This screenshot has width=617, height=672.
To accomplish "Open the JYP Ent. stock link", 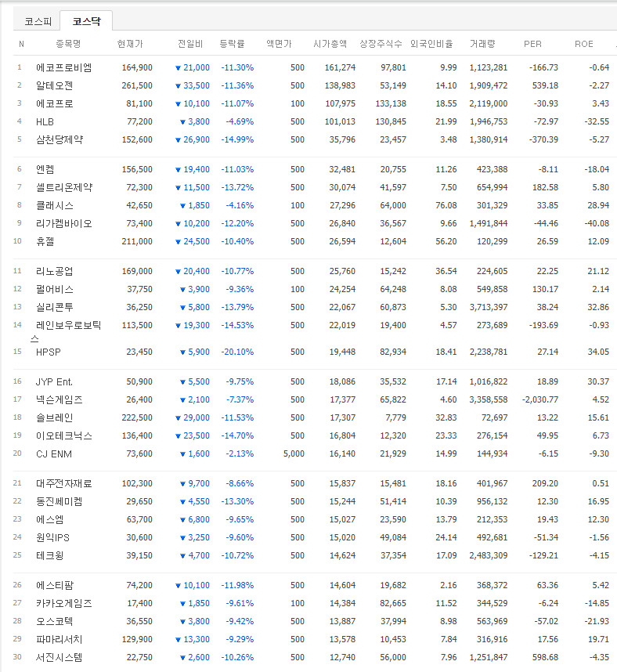I will tap(54, 382).
